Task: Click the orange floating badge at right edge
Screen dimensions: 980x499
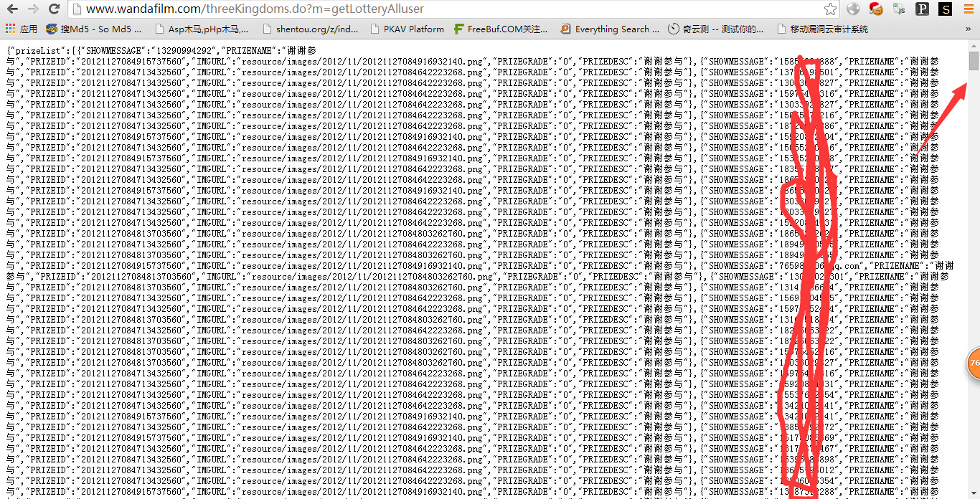Action: click(974, 363)
